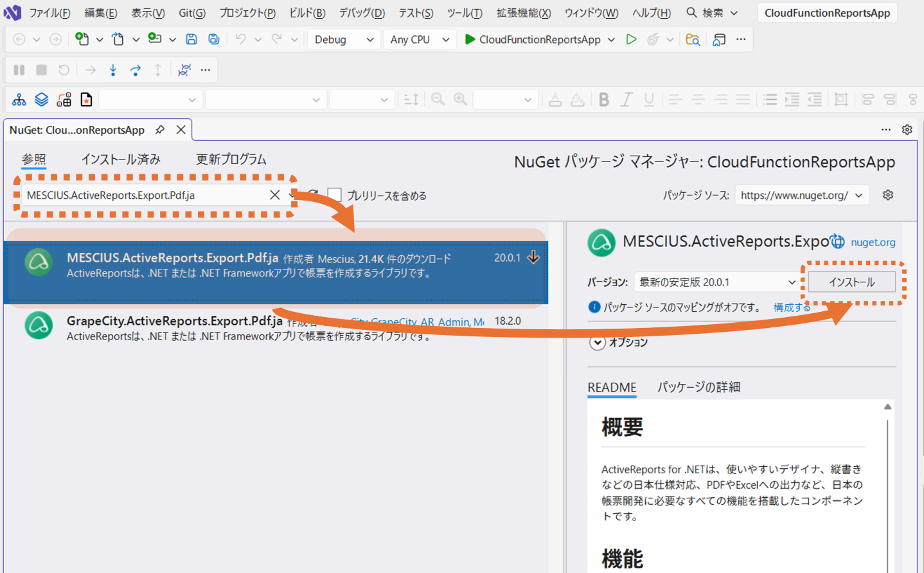Expand the startup project dropdown arrow
The height and width of the screenshot is (573, 924).
point(611,39)
